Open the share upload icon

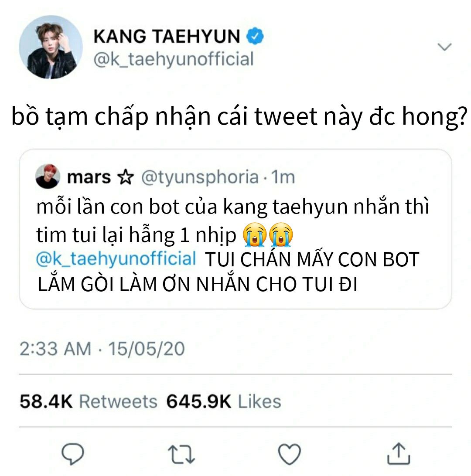pyautogui.click(x=399, y=453)
